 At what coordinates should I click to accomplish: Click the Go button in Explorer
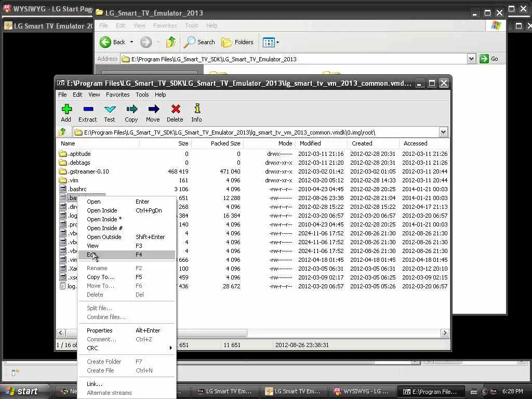pos(489,59)
